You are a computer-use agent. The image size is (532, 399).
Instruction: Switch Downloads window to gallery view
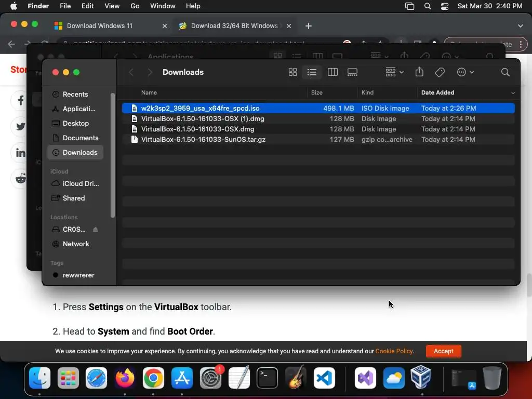point(352,72)
